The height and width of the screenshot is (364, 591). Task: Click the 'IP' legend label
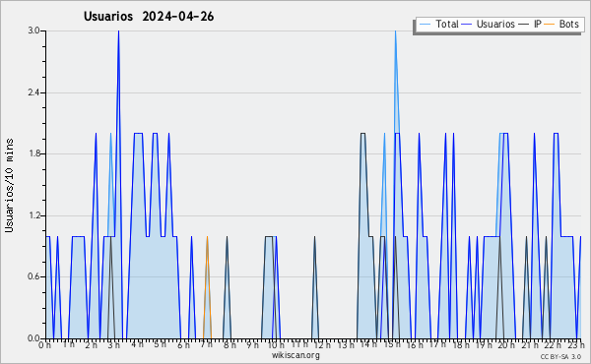(538, 24)
